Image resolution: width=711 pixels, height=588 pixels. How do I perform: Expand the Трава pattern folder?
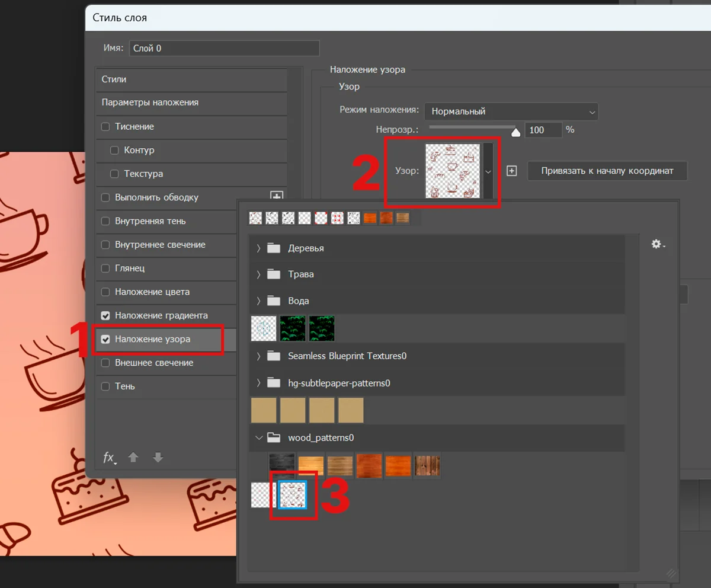258,274
